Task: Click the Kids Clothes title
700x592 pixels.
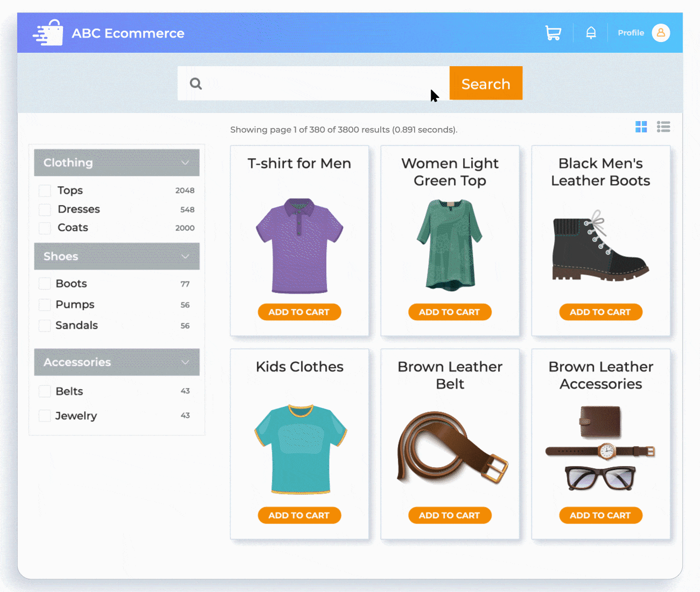Action: (x=299, y=367)
